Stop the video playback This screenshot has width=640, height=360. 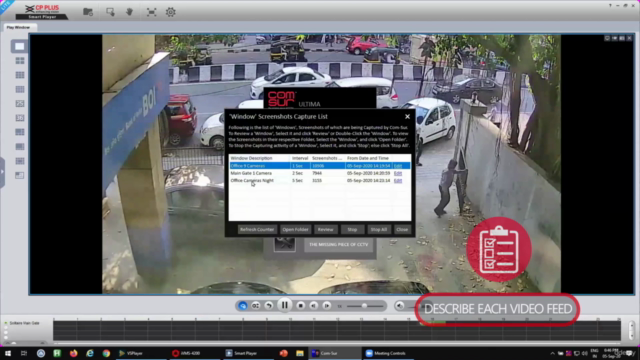(x=300, y=306)
